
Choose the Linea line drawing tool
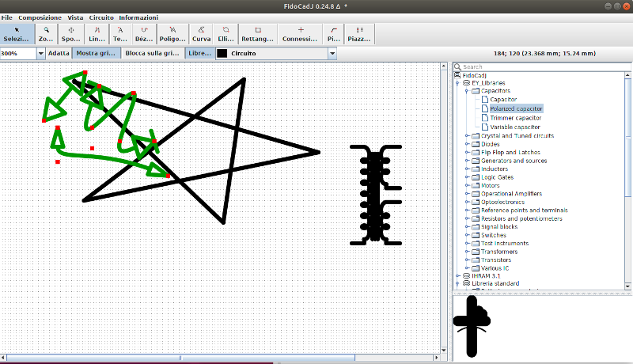coord(96,33)
